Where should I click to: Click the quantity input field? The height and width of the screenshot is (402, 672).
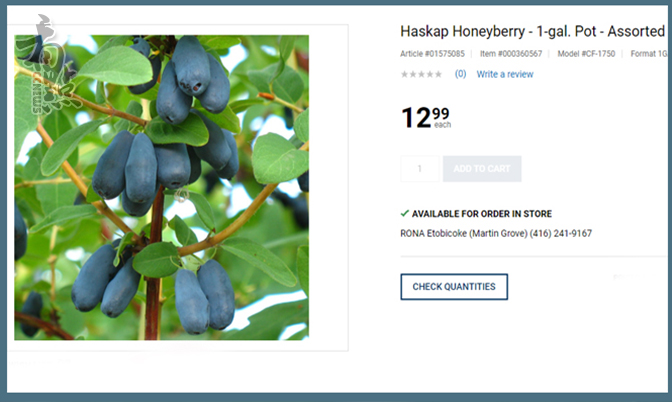[x=420, y=169]
